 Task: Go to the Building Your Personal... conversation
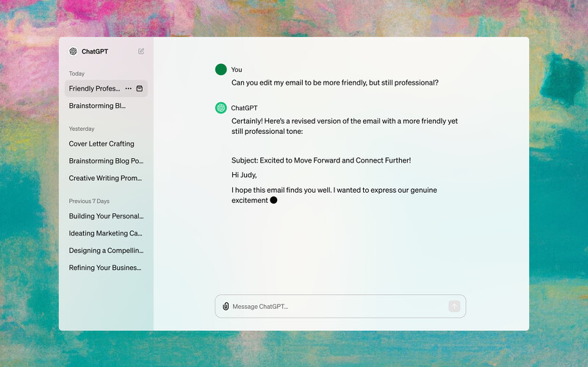106,216
